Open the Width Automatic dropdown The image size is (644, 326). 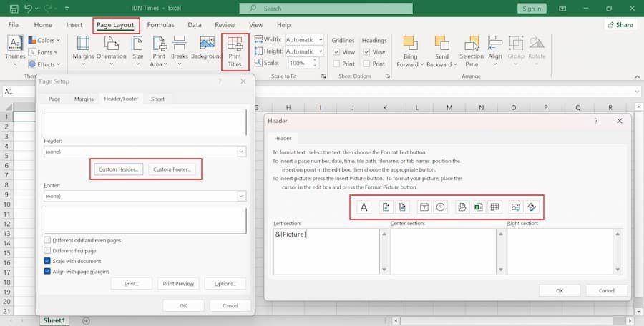click(321, 40)
